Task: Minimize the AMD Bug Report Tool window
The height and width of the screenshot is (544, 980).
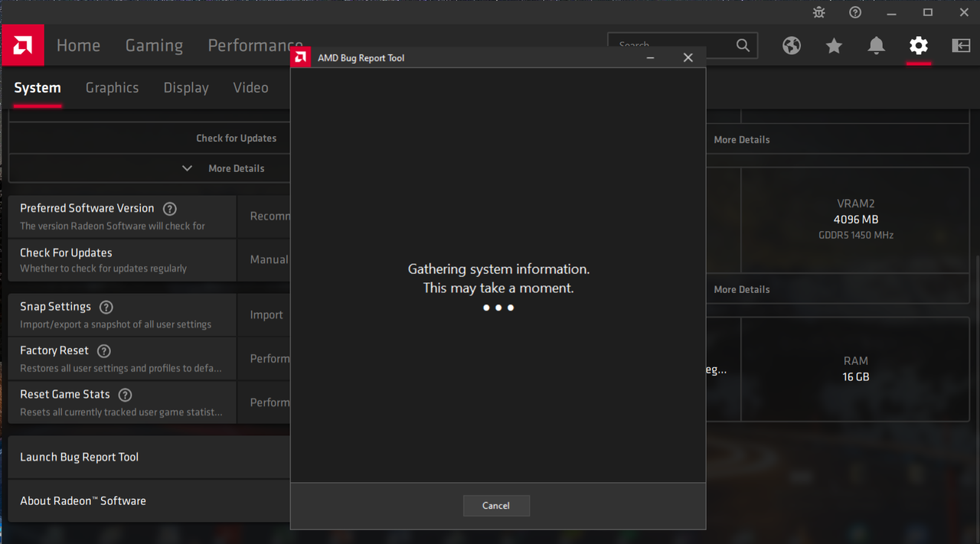Action: [x=650, y=57]
